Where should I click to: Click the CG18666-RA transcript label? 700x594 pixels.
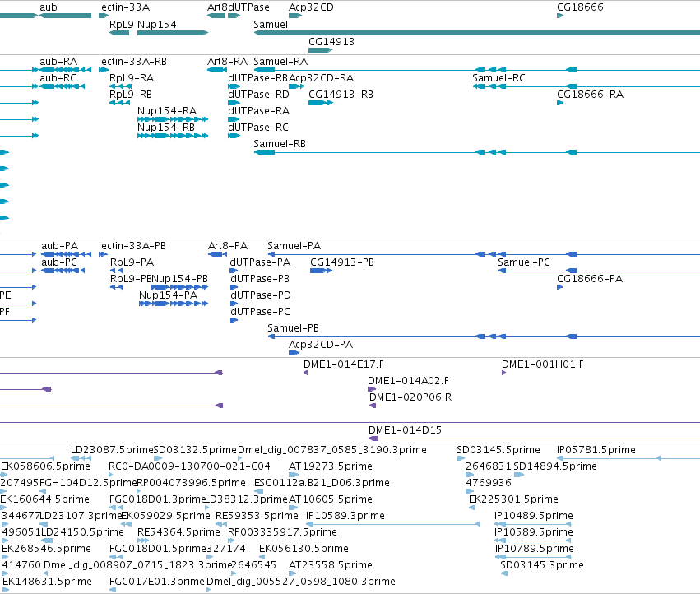point(590,95)
